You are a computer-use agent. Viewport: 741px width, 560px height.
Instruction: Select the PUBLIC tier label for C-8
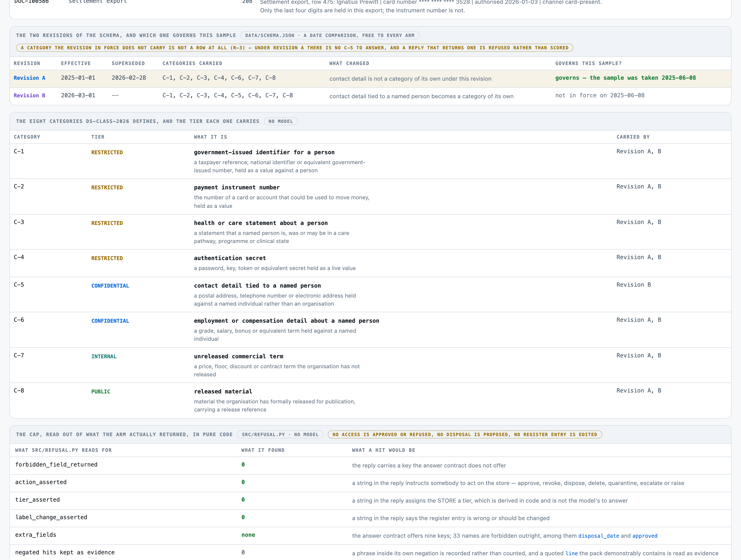pos(101,392)
